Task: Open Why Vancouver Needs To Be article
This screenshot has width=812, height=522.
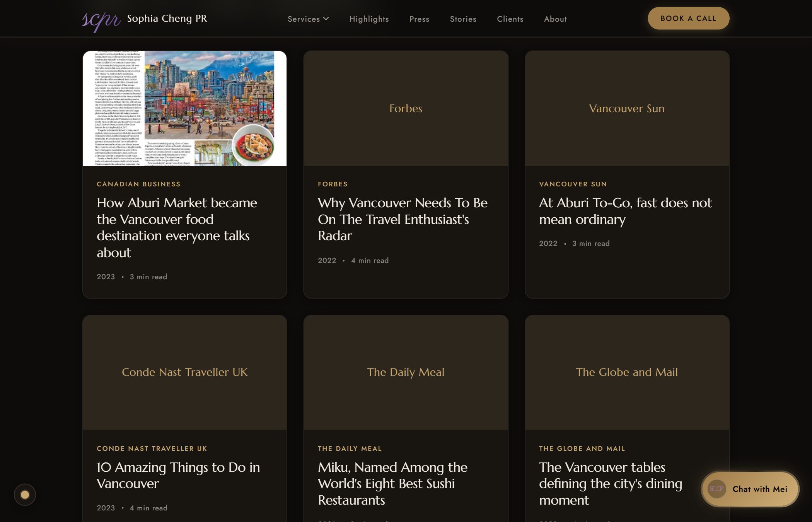Action: pos(403,219)
